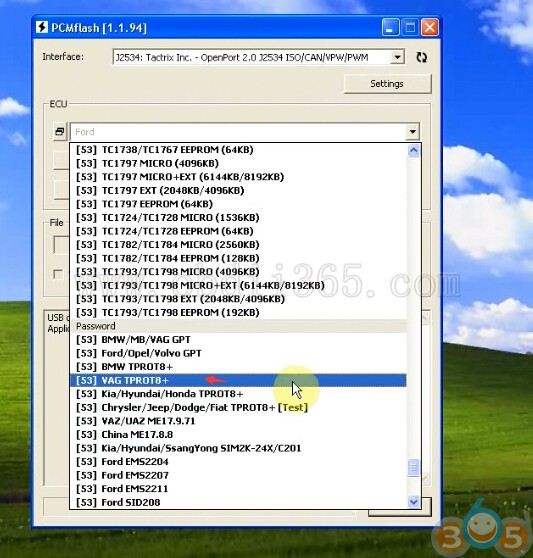Select Kia/Hyundai/SsangYong SIM2K-24X/C201
The height and width of the screenshot is (558, 533).
(x=238, y=448)
